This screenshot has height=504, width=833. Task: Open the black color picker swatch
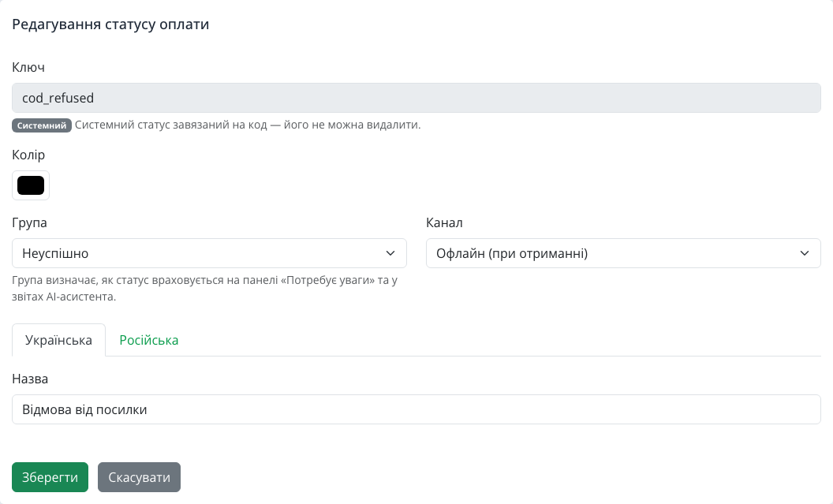[x=31, y=185]
